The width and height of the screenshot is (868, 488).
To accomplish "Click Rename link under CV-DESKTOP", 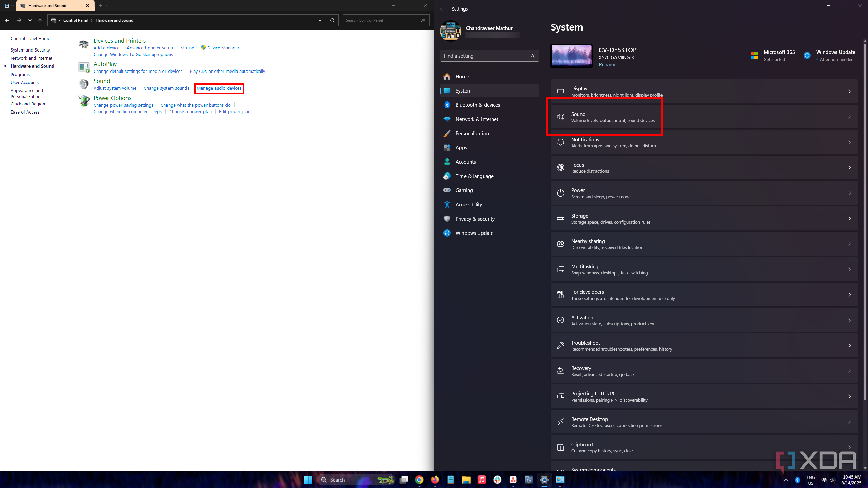I will [607, 65].
